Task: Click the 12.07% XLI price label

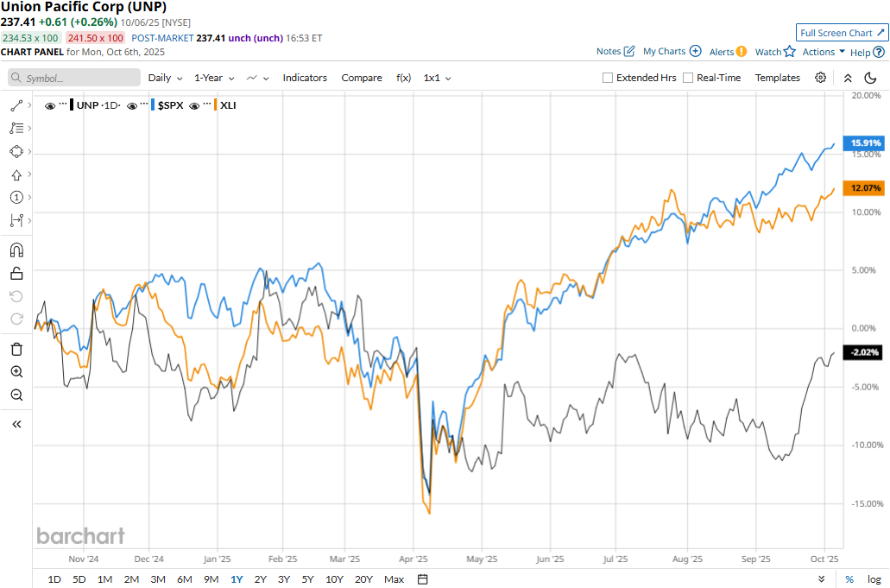Action: tap(864, 188)
